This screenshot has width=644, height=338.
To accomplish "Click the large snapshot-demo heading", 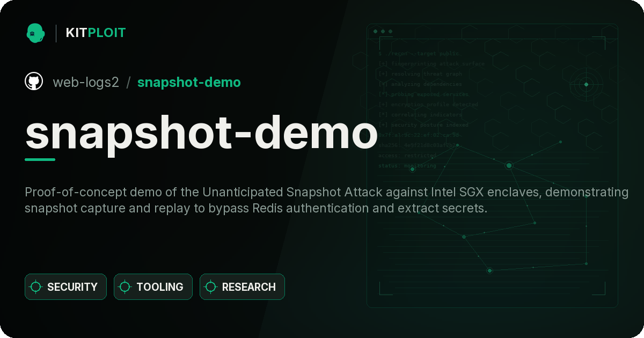I will [201, 133].
